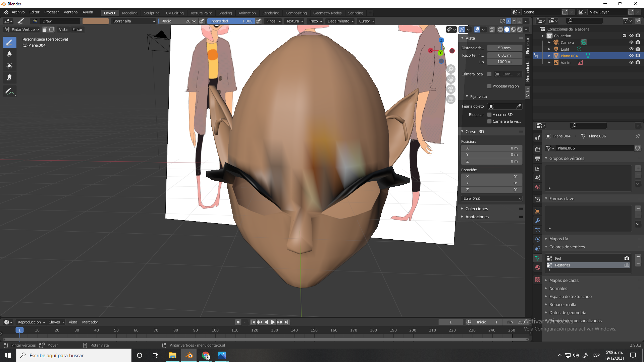Viewport: 644px width, 362px height.
Task: Select the Smear tool
Action: click(x=9, y=77)
